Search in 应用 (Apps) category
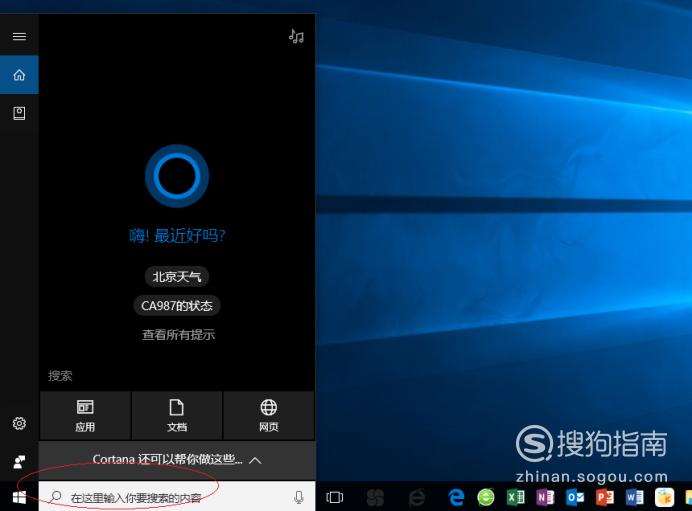 85,415
